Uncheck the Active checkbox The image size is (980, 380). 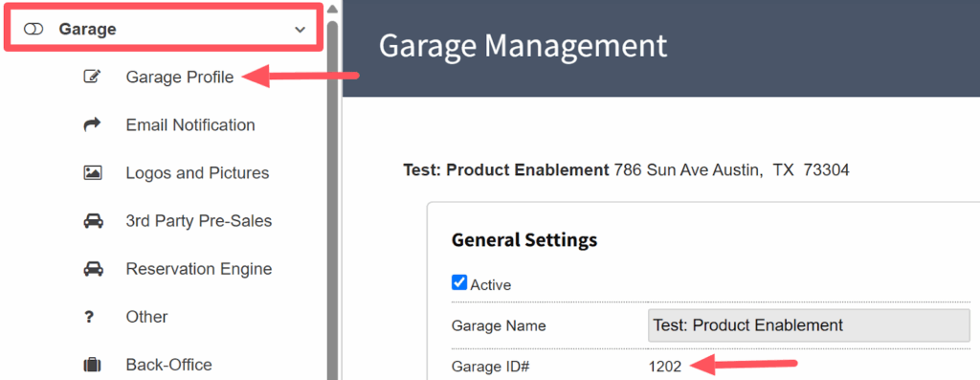coord(459,283)
